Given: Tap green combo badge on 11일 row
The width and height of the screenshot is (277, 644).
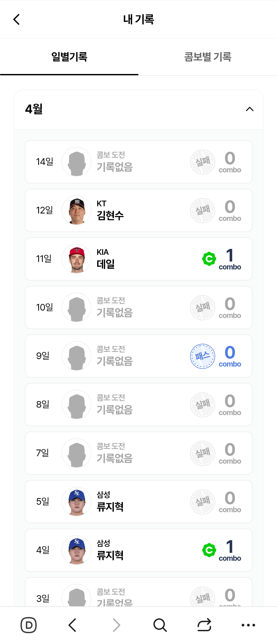Looking at the screenshot, I should [209, 259].
